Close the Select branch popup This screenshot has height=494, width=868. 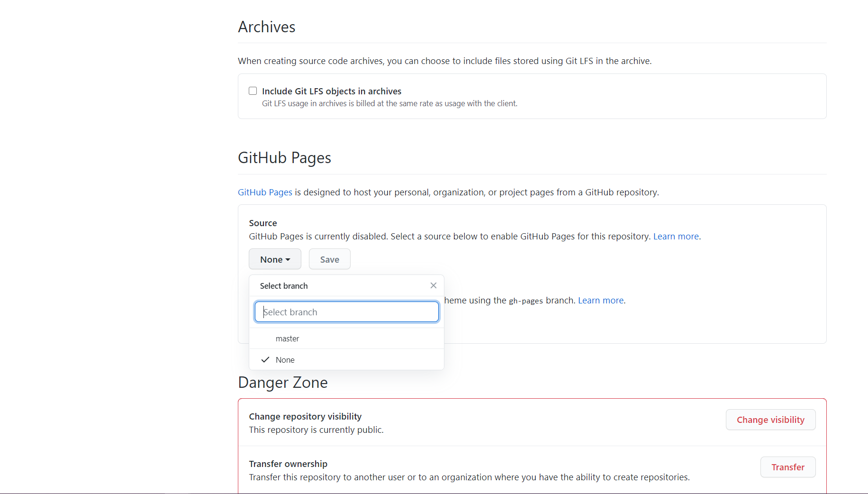433,285
